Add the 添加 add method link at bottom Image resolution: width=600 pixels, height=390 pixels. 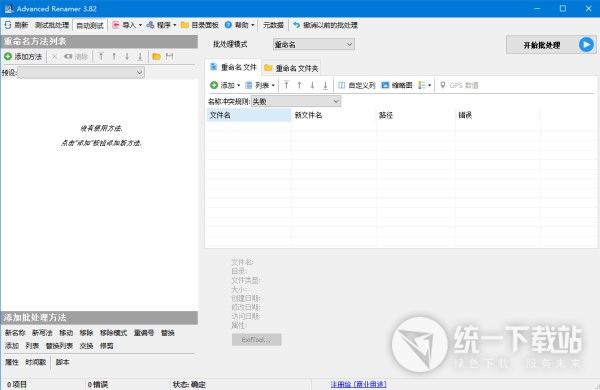tap(12, 346)
